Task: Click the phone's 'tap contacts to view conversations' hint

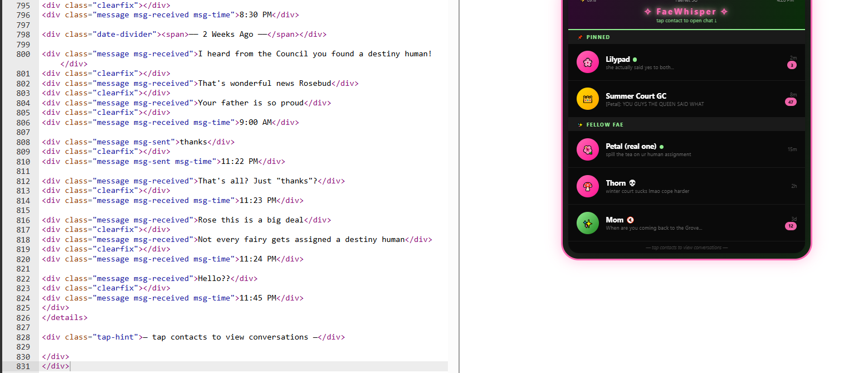Action: 686,248
